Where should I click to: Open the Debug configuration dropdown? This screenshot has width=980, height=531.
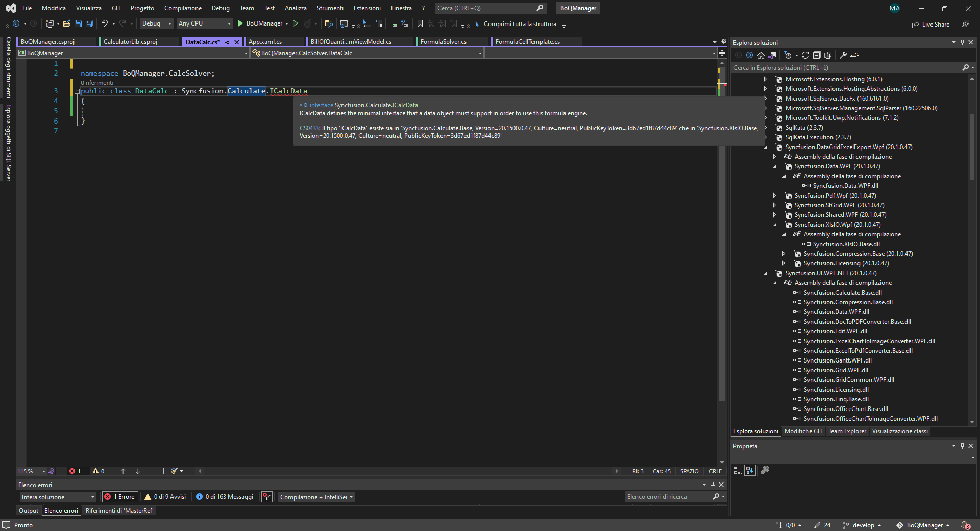click(x=157, y=23)
